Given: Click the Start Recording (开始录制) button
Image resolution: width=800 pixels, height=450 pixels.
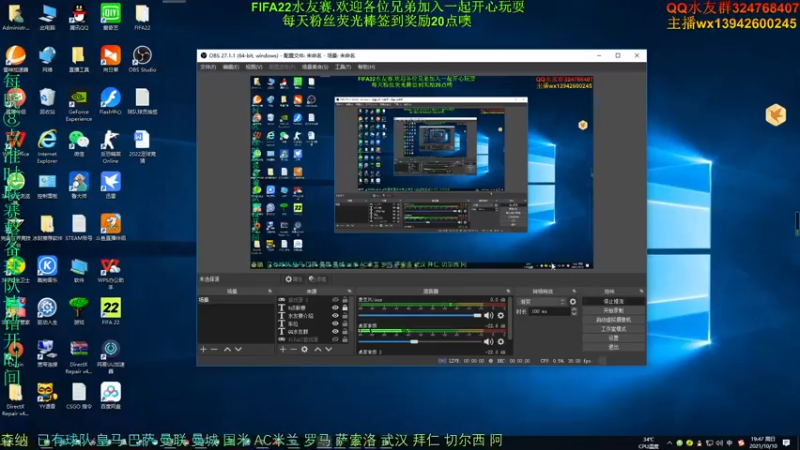Looking at the screenshot, I should pyautogui.click(x=613, y=311).
